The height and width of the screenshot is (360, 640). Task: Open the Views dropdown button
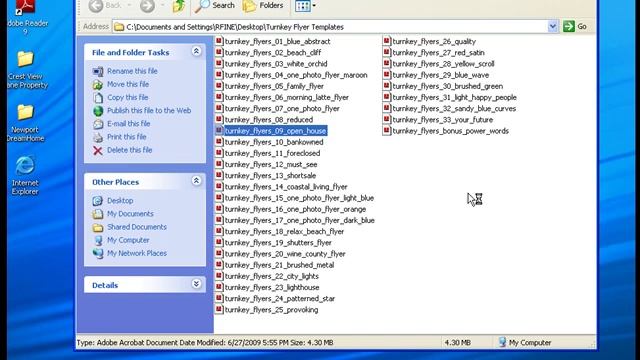[x=305, y=6]
